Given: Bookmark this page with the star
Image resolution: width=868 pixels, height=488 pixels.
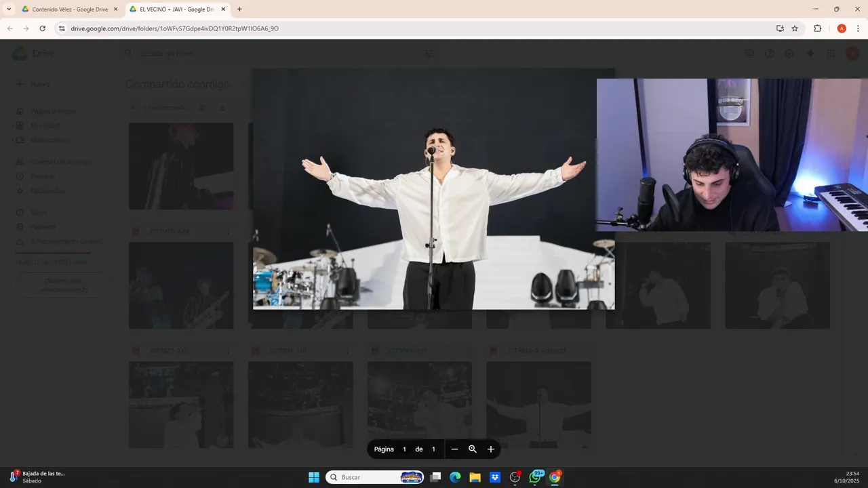Looking at the screenshot, I should click(x=795, y=28).
